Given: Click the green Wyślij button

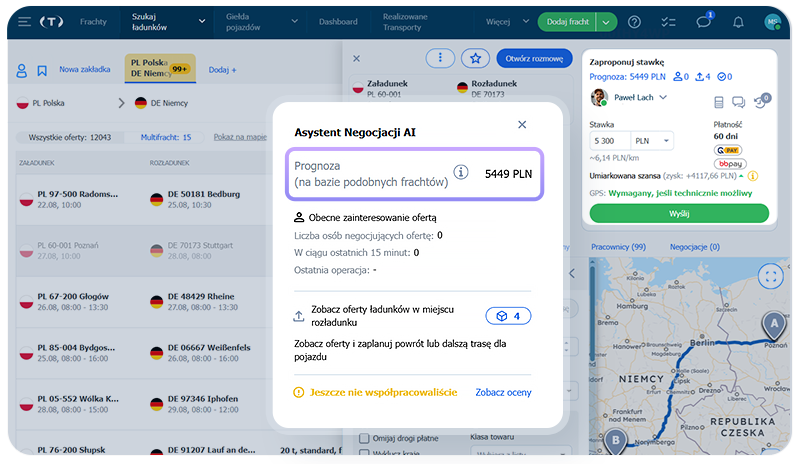Looking at the screenshot, I should click(679, 213).
